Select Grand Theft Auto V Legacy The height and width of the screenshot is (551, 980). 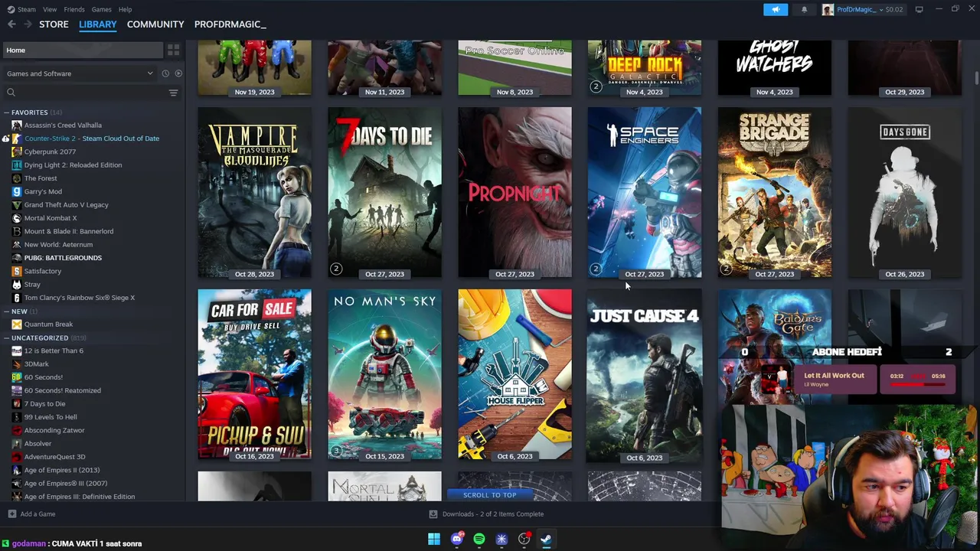pos(66,204)
